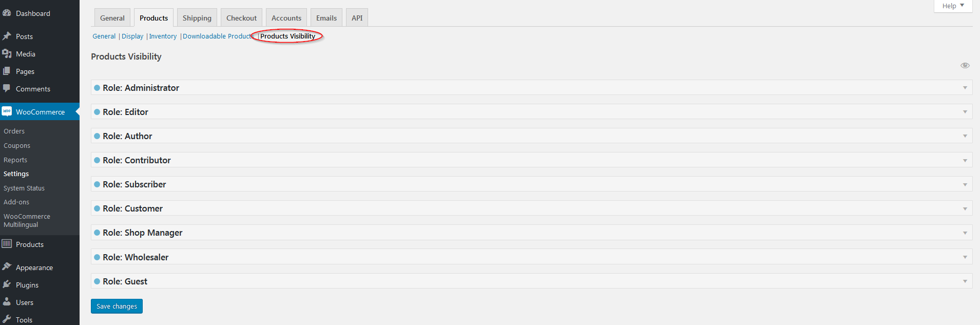Screen dimensions: 980x325
Task: Toggle the eye visibility icon
Action: [x=965, y=65]
